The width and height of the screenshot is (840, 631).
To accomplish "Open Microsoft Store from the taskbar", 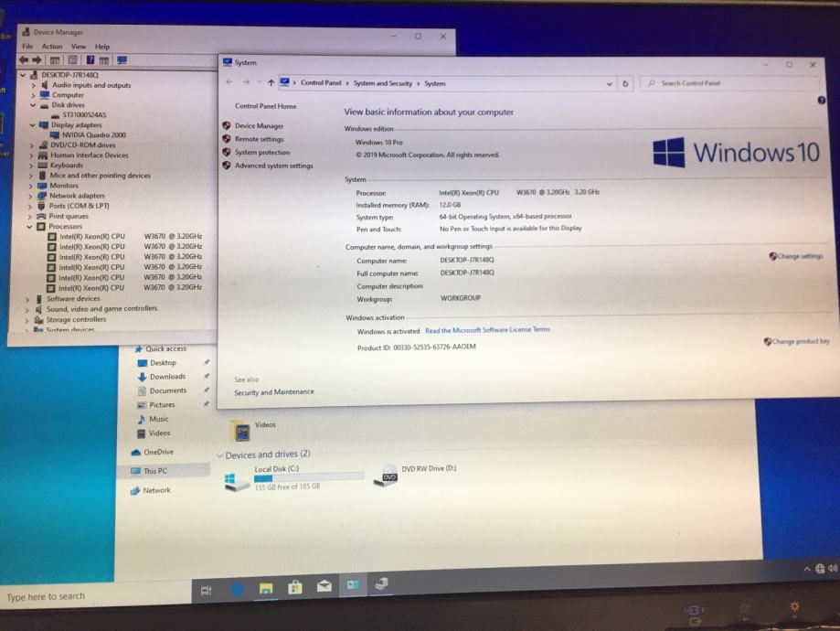I will (294, 587).
